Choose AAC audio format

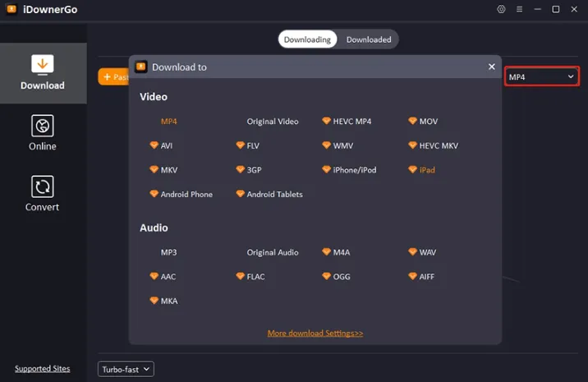(x=163, y=277)
